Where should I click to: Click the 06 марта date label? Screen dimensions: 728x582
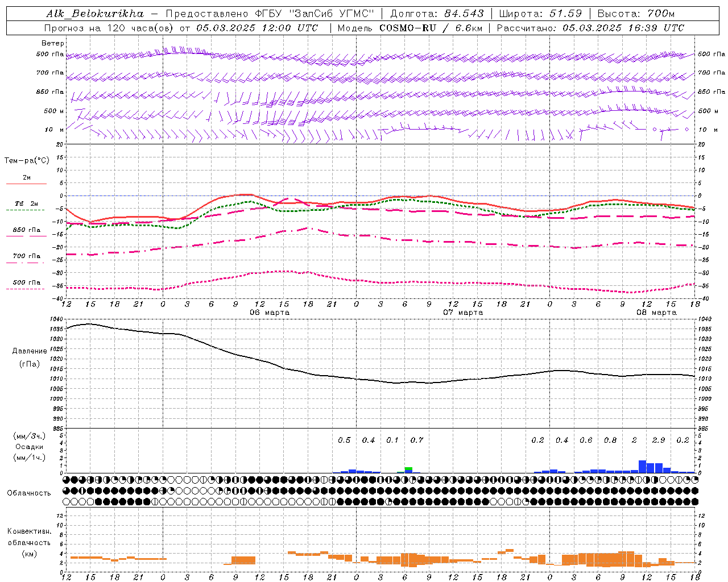pos(270,313)
